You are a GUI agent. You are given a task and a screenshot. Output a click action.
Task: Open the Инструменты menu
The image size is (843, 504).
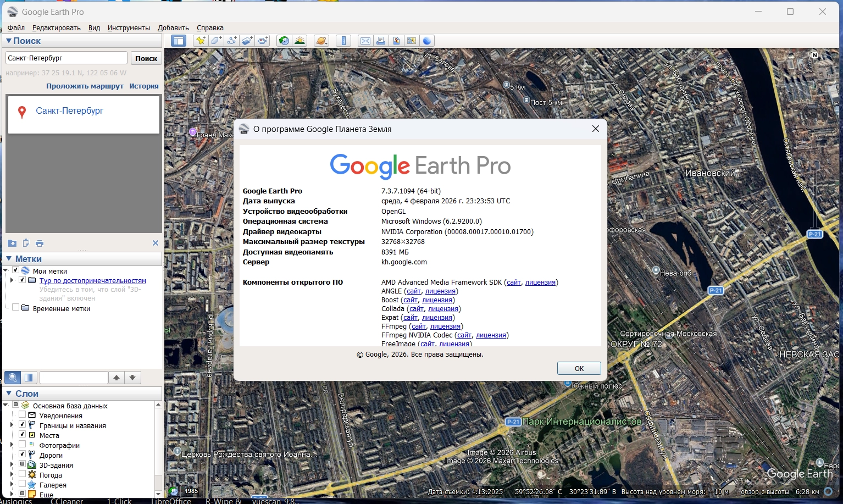pos(129,27)
